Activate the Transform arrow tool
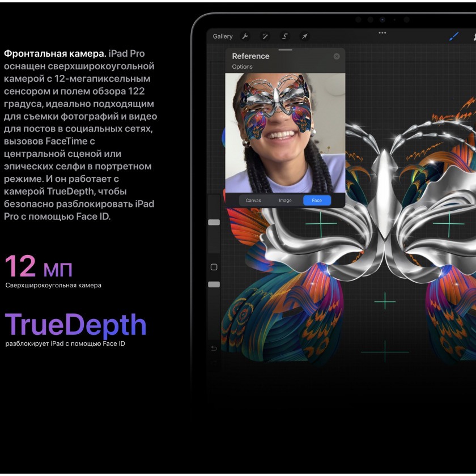 [x=304, y=36]
